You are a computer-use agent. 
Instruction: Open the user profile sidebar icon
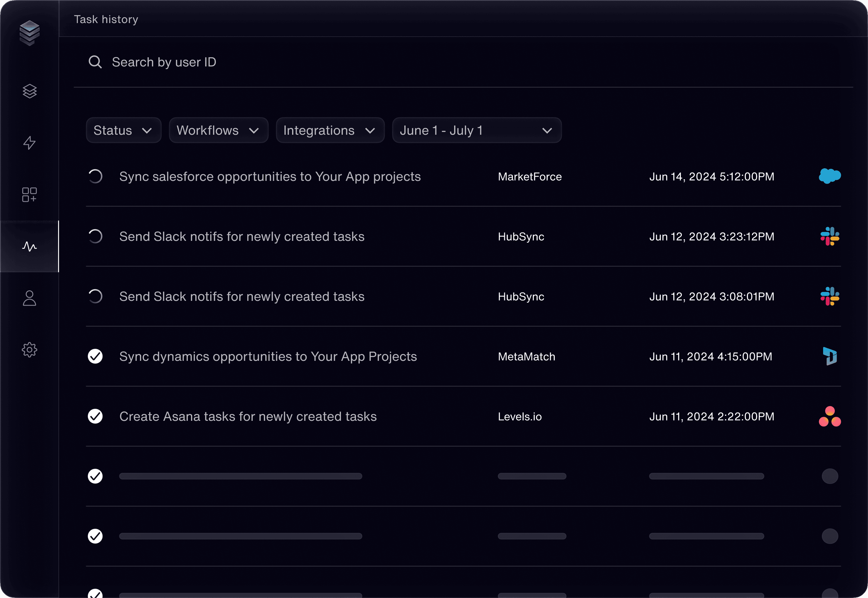coord(30,298)
